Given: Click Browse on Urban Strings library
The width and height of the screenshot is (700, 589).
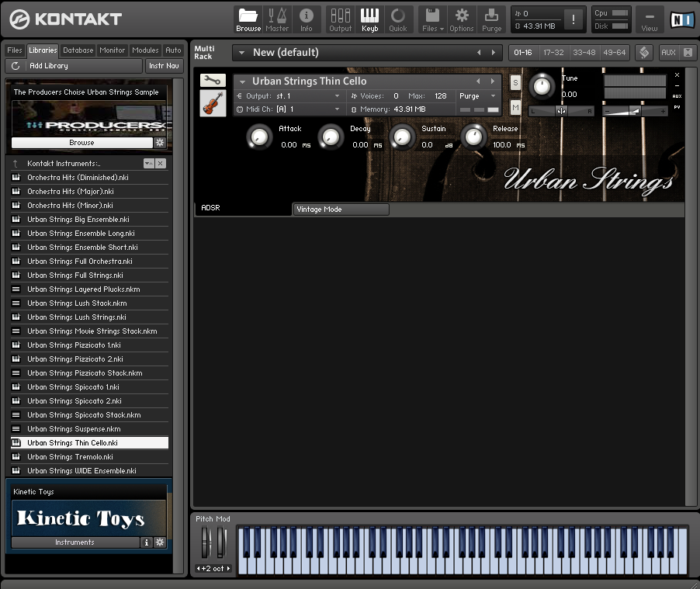Looking at the screenshot, I should [81, 143].
